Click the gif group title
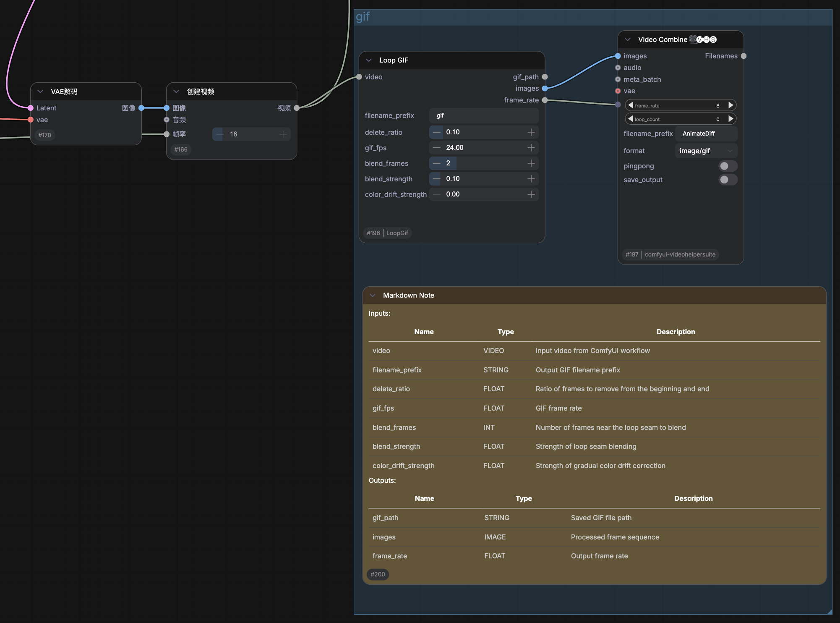This screenshot has height=623, width=840. (363, 17)
